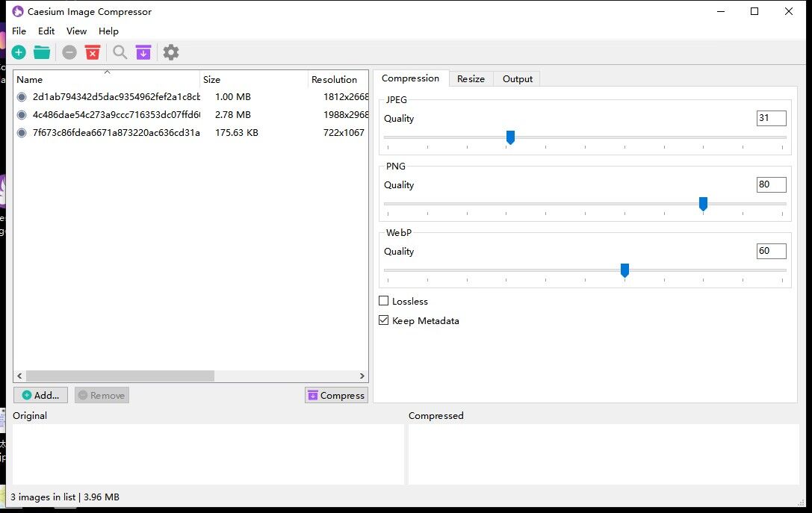Switch to the Resize tab
Viewport: 812px width, 513px height.
point(471,78)
